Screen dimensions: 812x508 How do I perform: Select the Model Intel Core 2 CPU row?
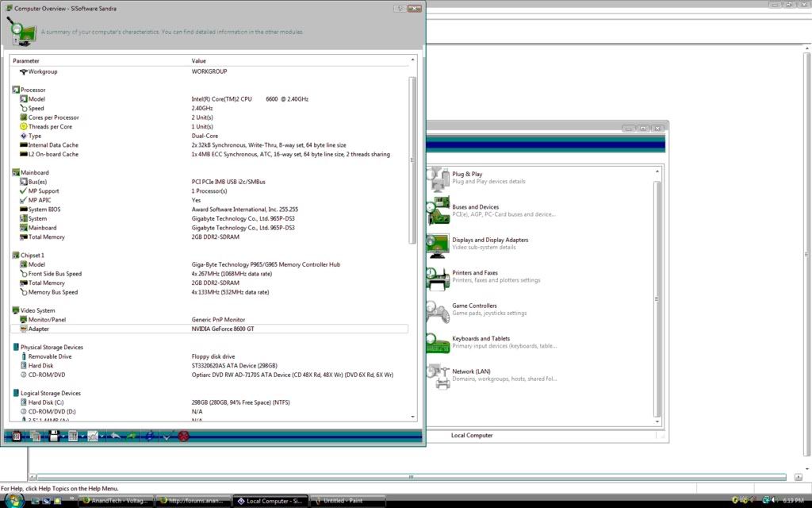[209, 99]
